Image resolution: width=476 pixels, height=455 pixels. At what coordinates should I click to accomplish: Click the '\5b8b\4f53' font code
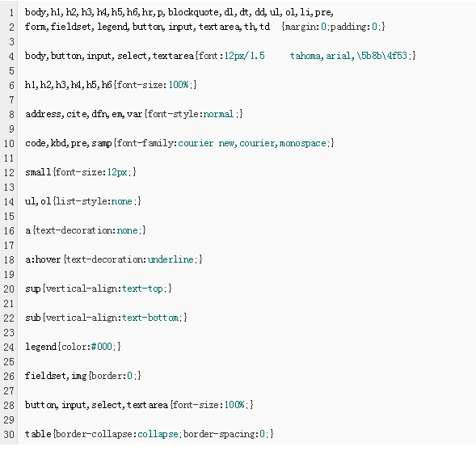[x=382, y=56]
